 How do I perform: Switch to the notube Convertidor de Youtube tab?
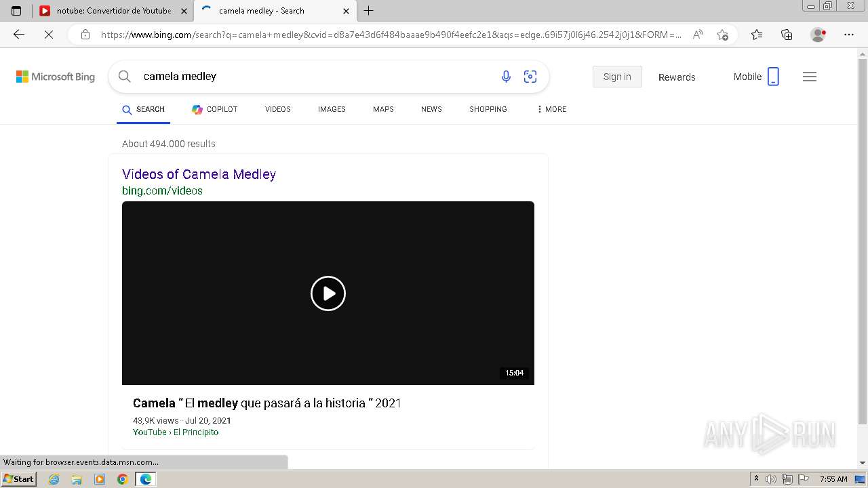click(113, 11)
